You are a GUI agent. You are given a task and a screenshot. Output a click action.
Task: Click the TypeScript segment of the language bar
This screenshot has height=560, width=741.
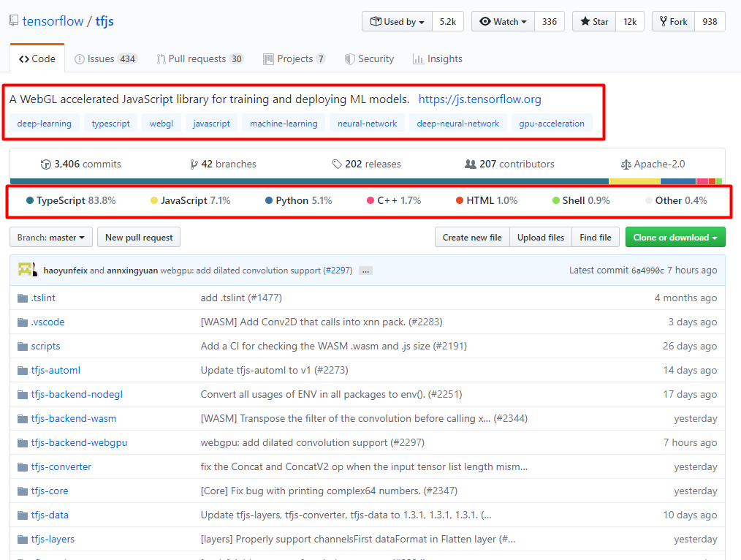tap(310, 181)
